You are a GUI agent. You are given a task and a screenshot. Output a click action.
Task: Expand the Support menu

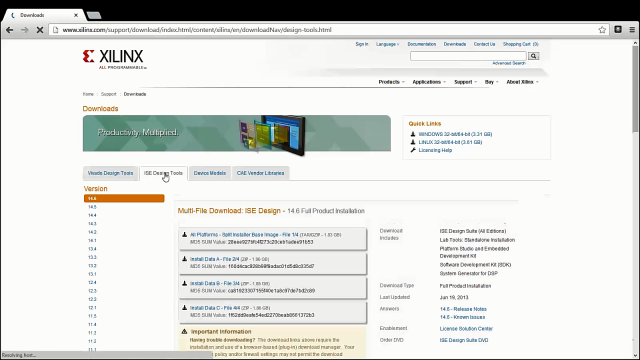[465, 82]
